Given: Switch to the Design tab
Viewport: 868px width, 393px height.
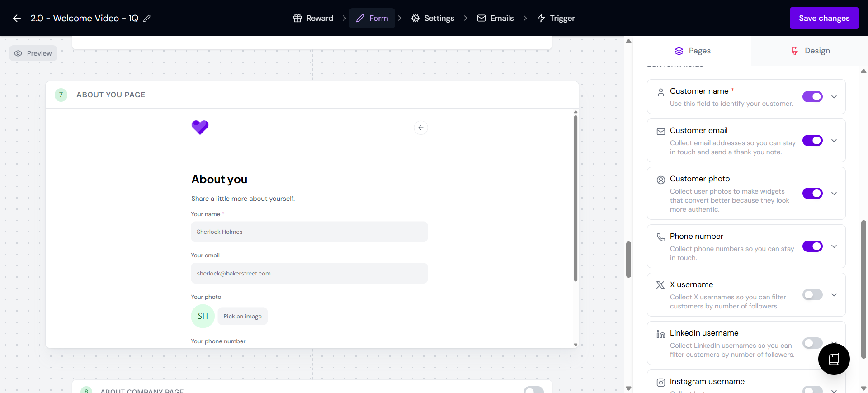Looking at the screenshot, I should (x=810, y=51).
